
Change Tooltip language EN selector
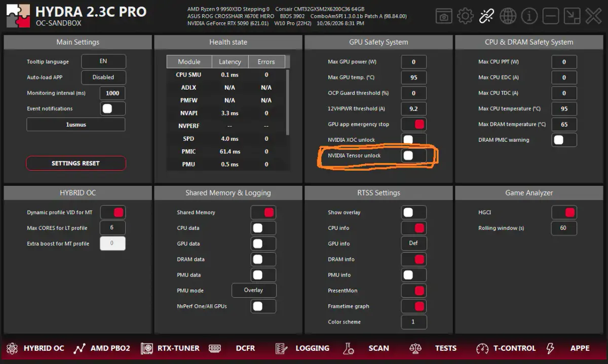(x=103, y=61)
